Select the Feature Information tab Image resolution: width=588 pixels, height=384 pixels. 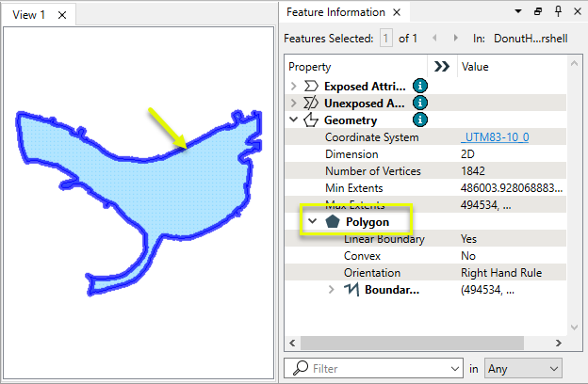(x=335, y=12)
